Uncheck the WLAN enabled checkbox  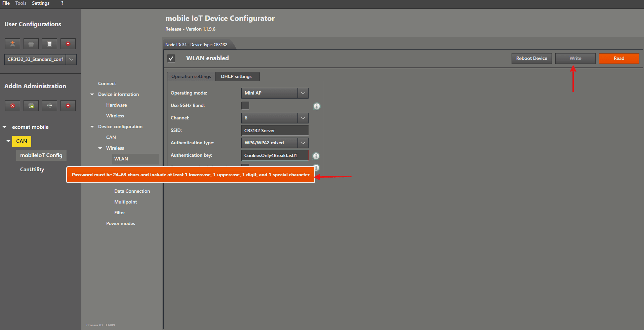171,59
